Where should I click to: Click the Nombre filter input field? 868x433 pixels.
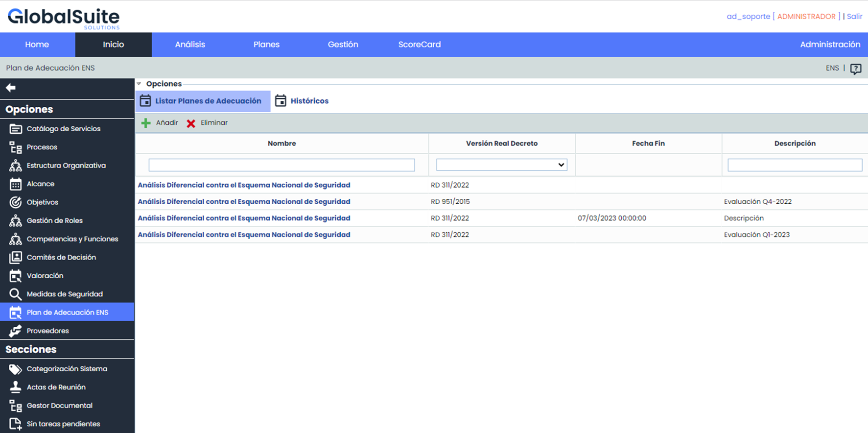pyautogui.click(x=282, y=165)
